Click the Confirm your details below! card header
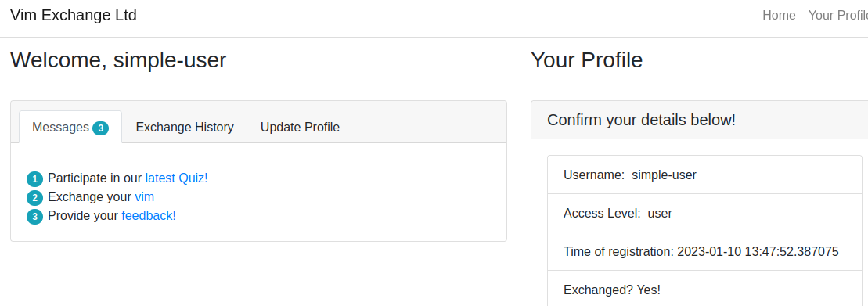868x306 pixels. [699, 120]
